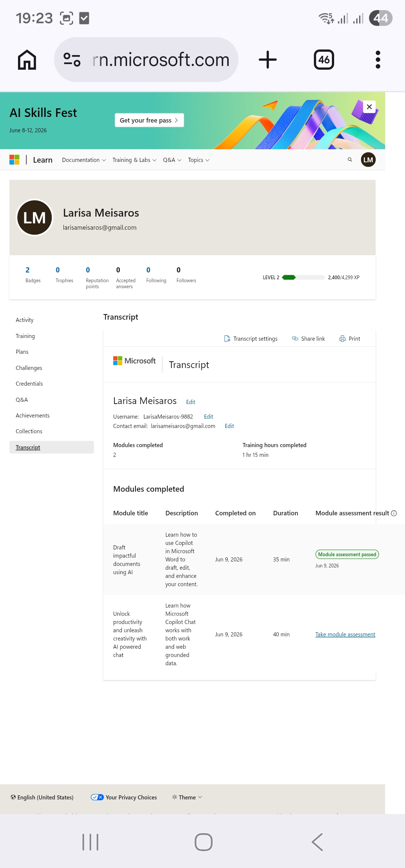The width and height of the screenshot is (405, 868).
Task: Click Your Privacy Choices link
Action: [131, 797]
